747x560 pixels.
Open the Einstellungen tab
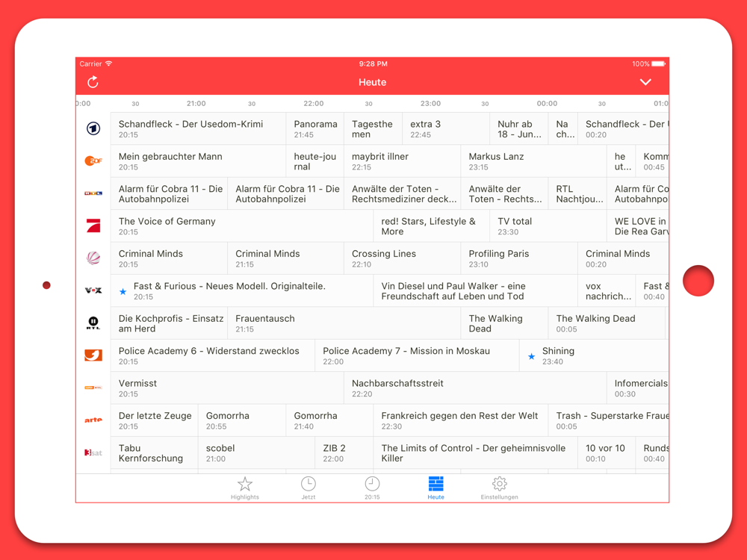coord(499,488)
